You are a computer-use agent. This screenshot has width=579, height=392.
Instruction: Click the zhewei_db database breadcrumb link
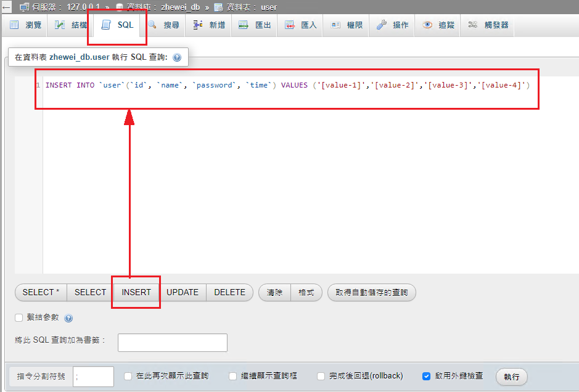click(180, 7)
